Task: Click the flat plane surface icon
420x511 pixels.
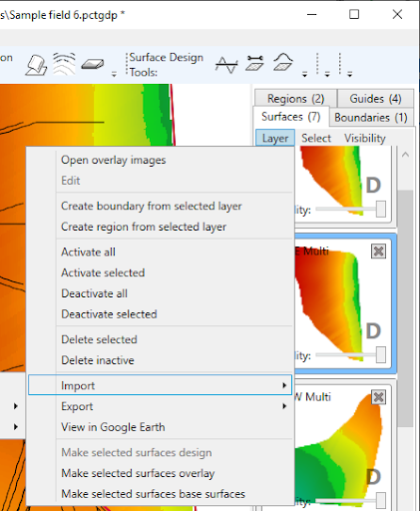Action: 93,64
